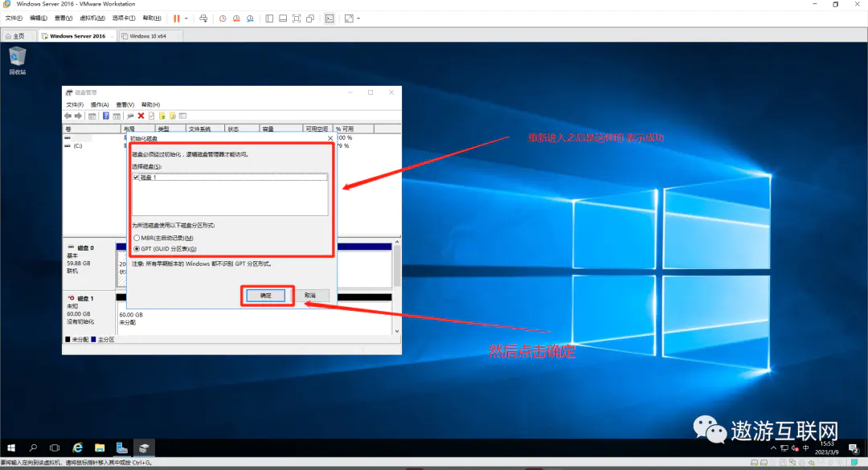The width and height of the screenshot is (868, 470).
Task: Click the console view icon in VMware toolbar
Action: click(330, 18)
